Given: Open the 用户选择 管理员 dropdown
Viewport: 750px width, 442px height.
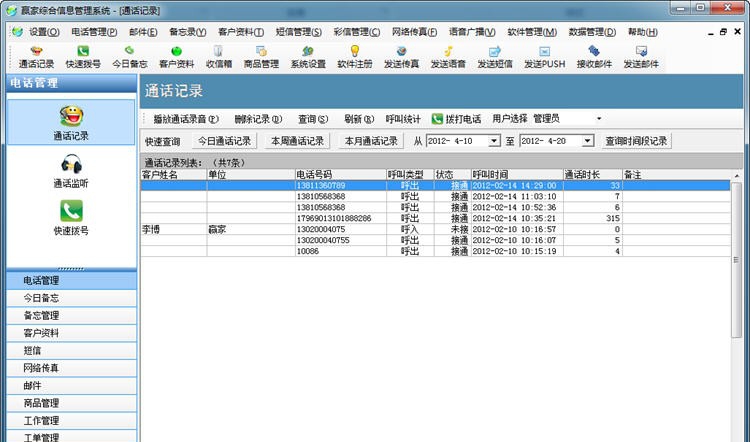Looking at the screenshot, I should pos(599,119).
